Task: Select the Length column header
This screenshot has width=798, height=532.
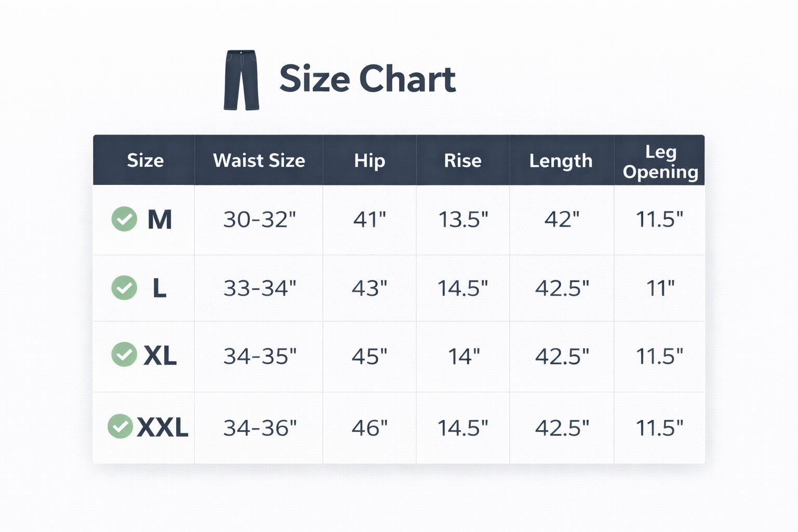Action: [561, 161]
